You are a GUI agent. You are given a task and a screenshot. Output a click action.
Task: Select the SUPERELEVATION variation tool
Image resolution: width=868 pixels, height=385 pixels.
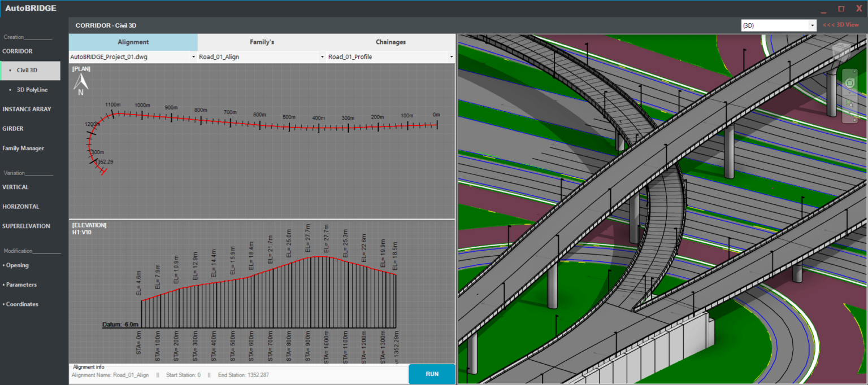tap(25, 226)
